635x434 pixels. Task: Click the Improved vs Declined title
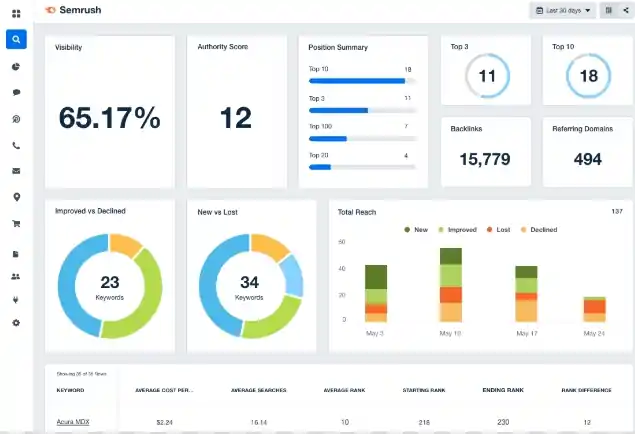click(90, 211)
